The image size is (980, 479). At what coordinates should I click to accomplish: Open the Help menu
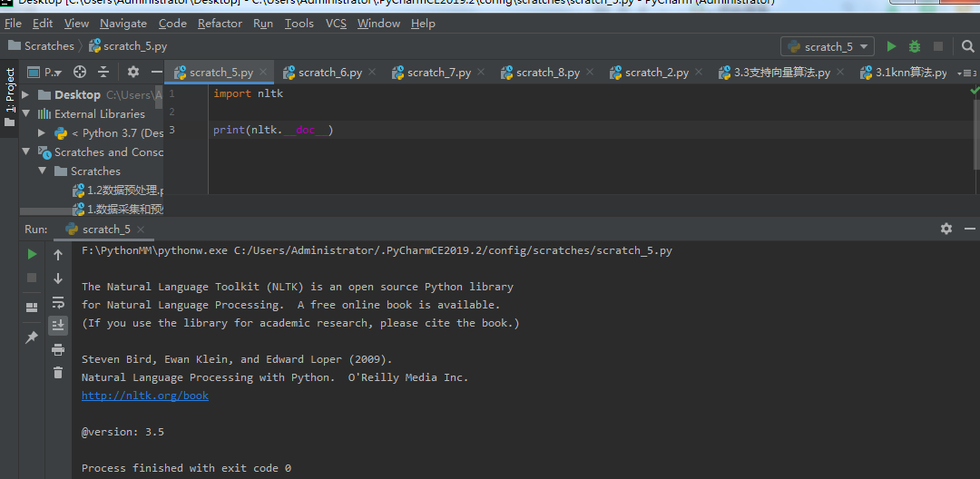(x=423, y=23)
